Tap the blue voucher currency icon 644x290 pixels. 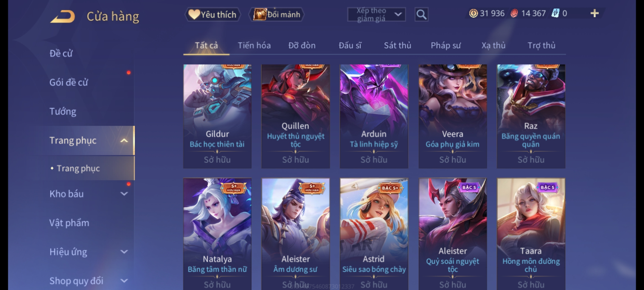[555, 13]
